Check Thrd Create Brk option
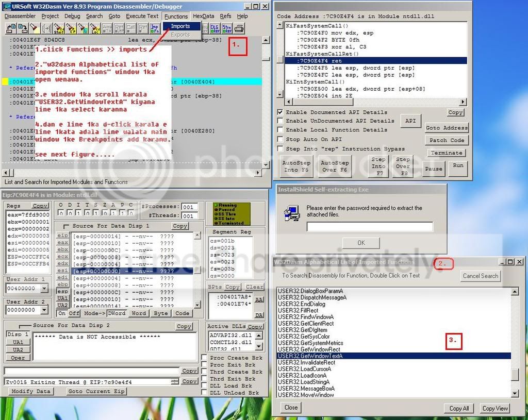528x420 pixels. point(204,372)
